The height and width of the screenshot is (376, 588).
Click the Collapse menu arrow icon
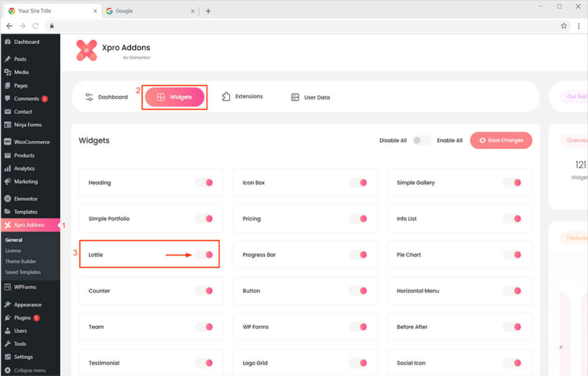coord(7,370)
